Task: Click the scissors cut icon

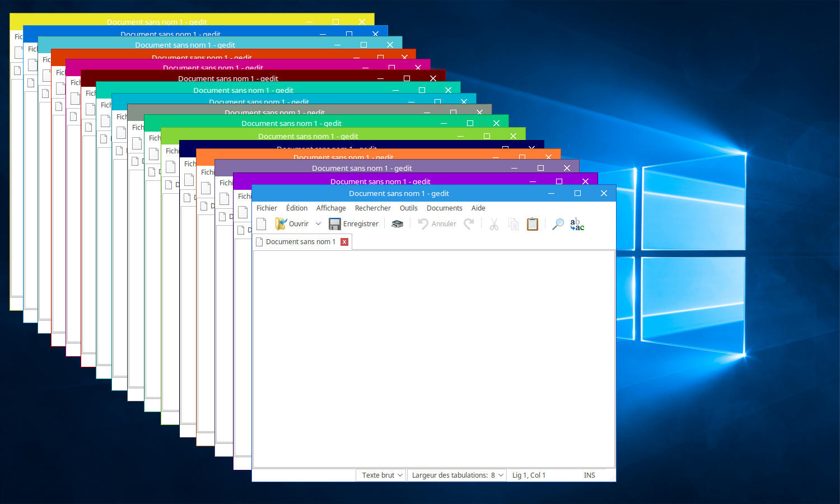Action: coord(494,224)
